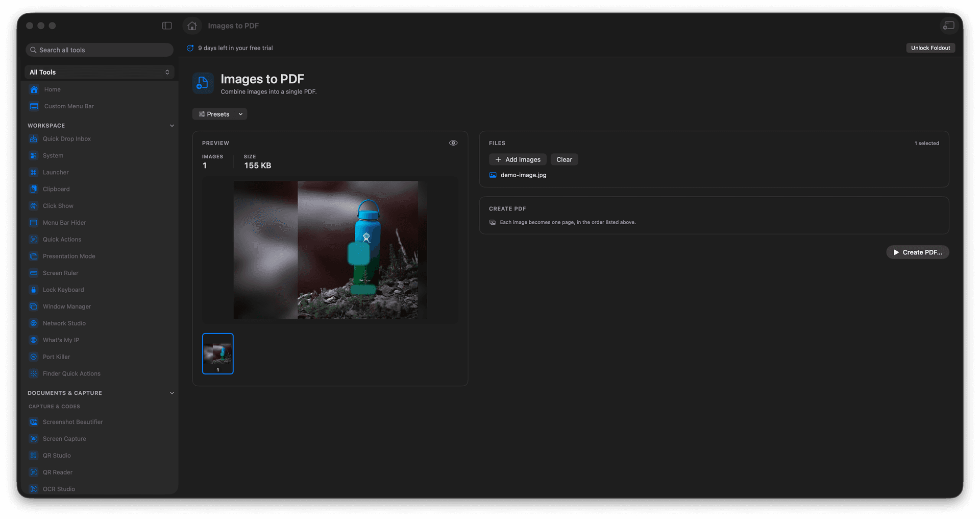Open What's My IP tool

[100, 340]
